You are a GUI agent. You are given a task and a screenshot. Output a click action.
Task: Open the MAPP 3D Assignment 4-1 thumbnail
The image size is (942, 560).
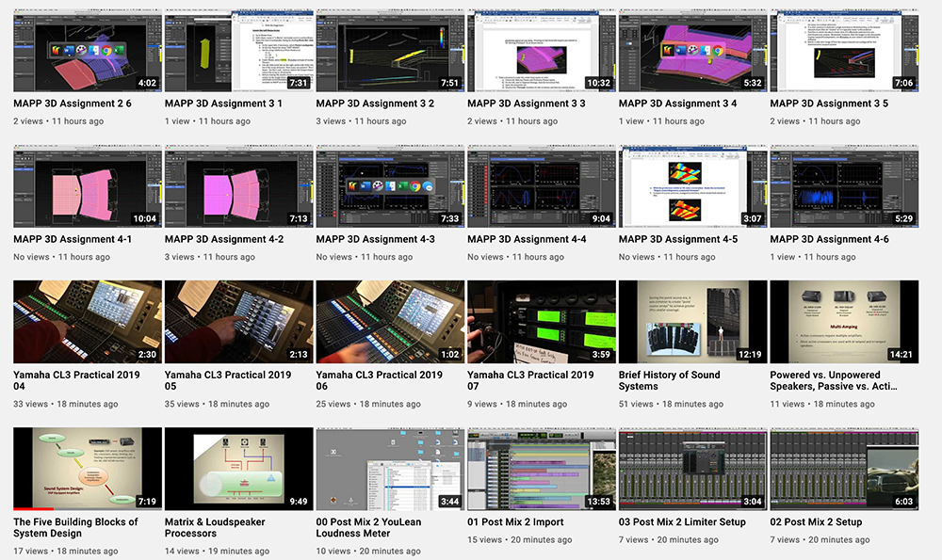(87, 187)
